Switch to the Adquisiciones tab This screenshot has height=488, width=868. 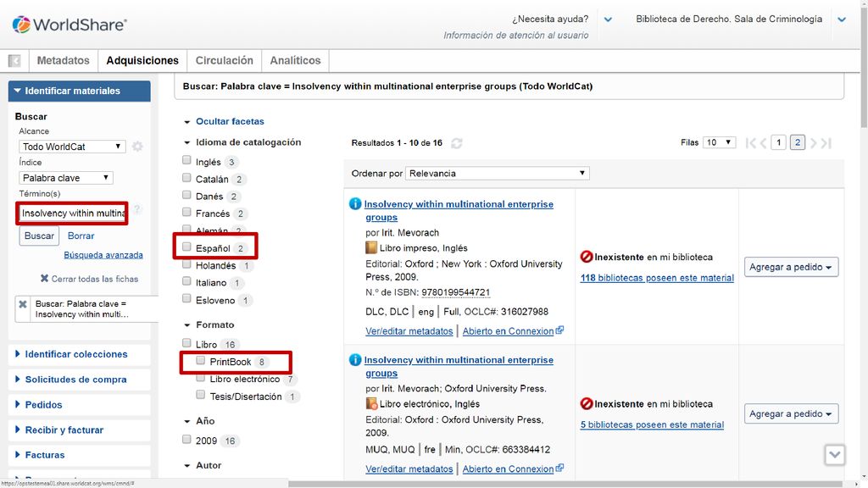142,60
